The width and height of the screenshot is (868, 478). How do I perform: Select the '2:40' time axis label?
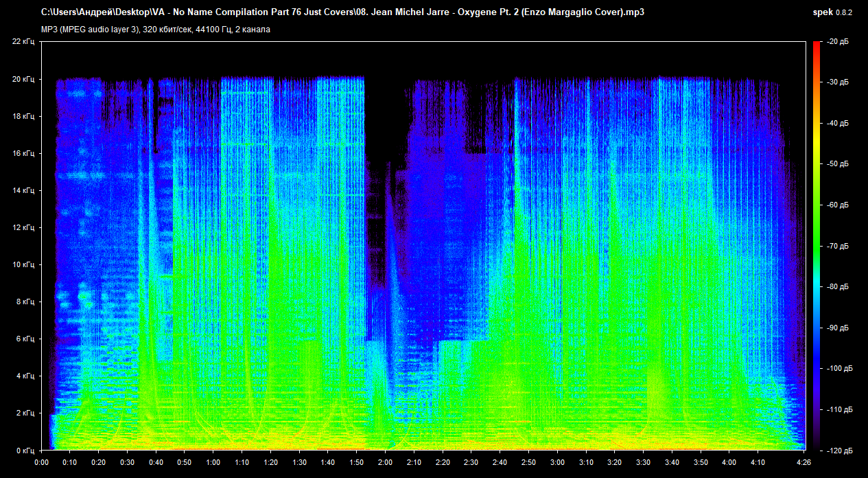pyautogui.click(x=500, y=462)
